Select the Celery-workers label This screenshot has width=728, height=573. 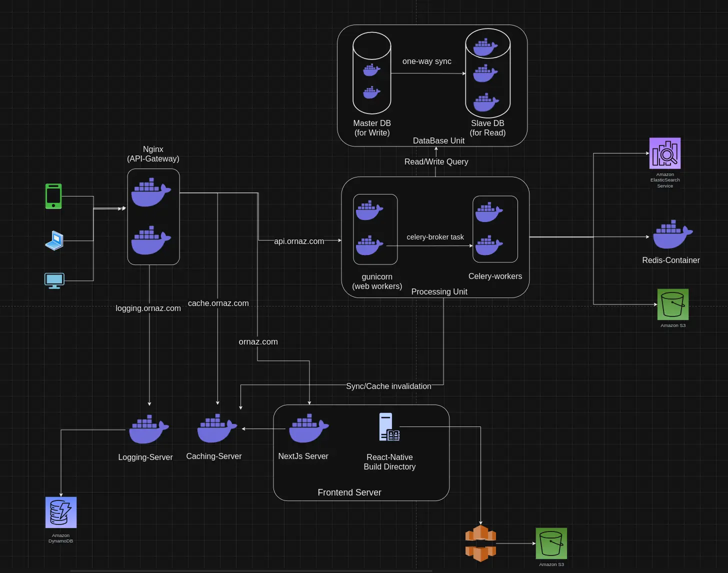495,276
